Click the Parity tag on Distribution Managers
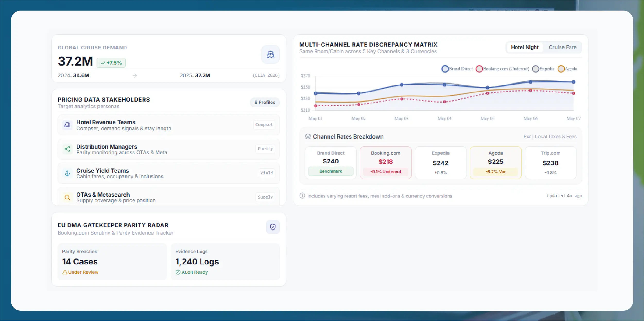This screenshot has height=321, width=644. tap(265, 149)
